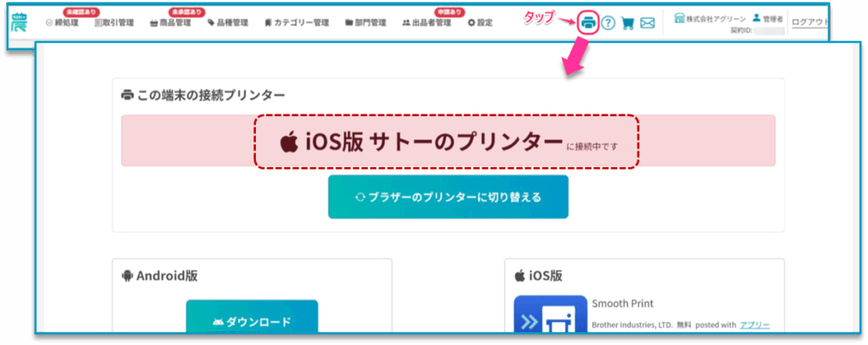Open 取引管理 menu
The image size is (868, 345).
(114, 23)
